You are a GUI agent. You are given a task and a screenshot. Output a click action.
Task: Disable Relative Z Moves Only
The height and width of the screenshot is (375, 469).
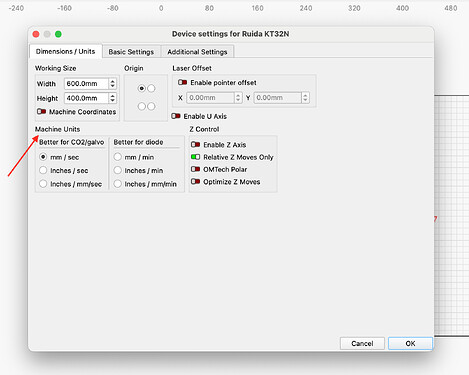195,157
